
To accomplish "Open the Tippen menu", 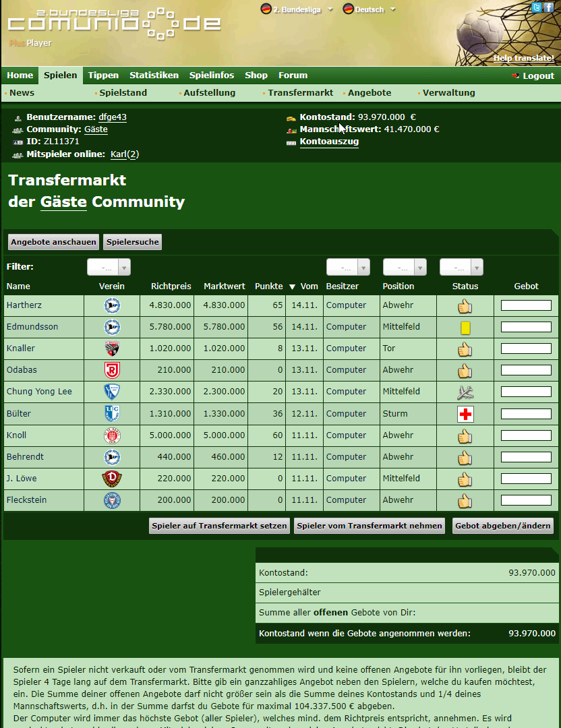I will point(103,75).
